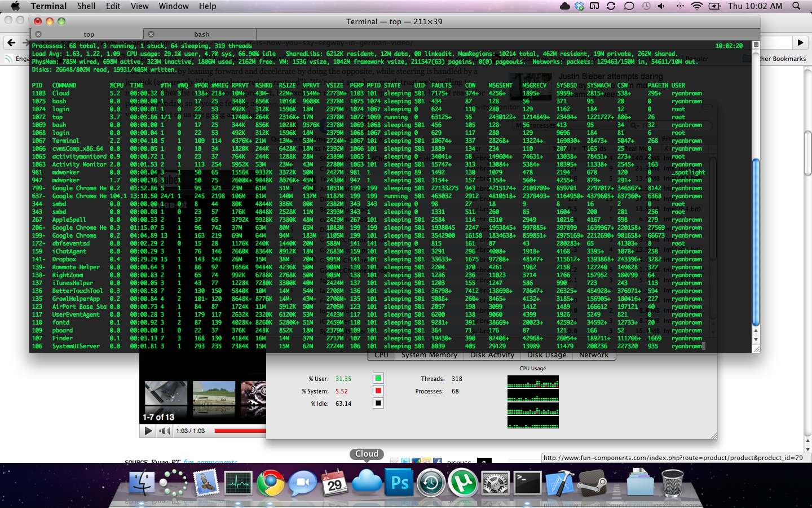Open System Preferences gear in Dock

[x=496, y=484]
